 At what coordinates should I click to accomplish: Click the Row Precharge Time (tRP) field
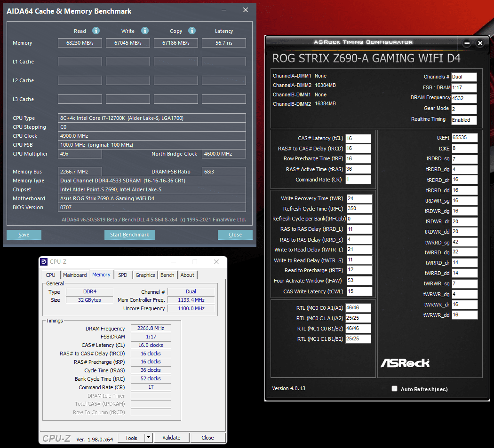click(358, 159)
